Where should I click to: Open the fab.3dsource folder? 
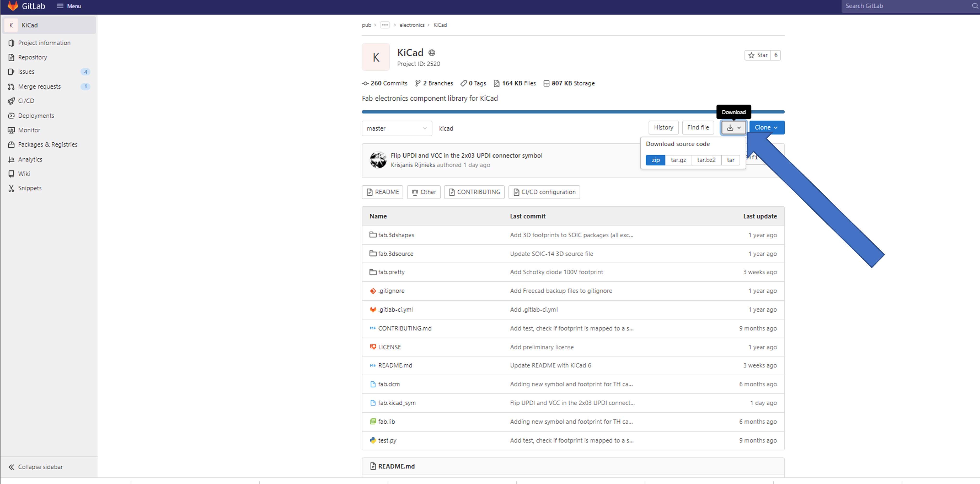tap(395, 254)
